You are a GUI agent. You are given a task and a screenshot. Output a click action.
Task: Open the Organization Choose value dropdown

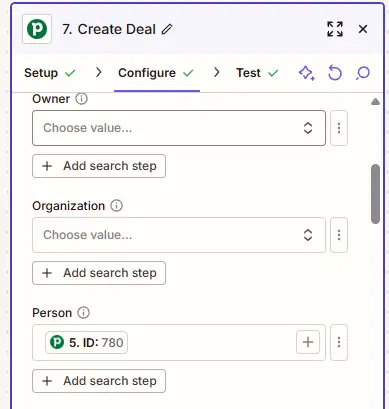(x=179, y=235)
